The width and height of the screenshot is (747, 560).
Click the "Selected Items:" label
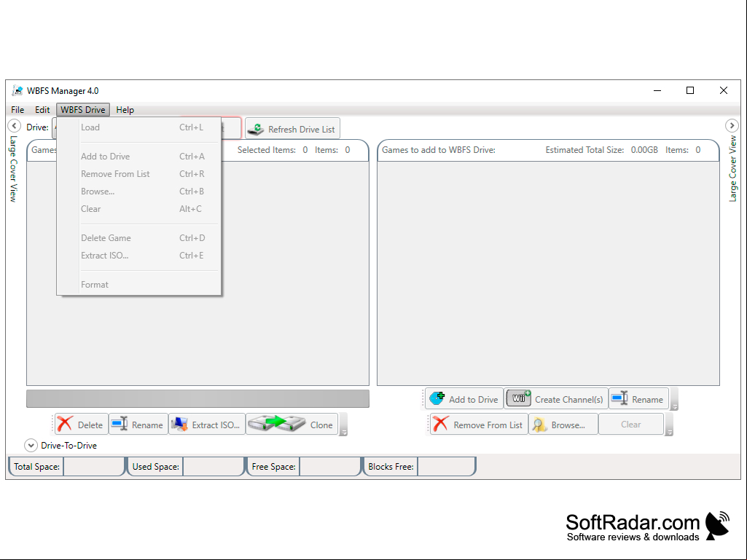pyautogui.click(x=267, y=150)
